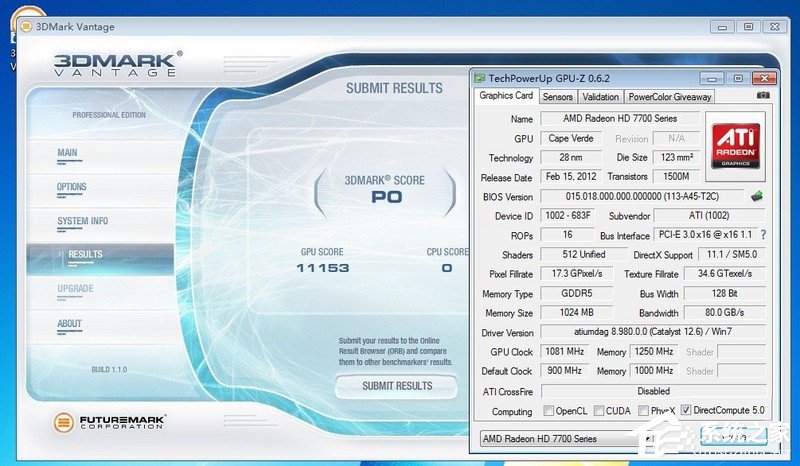The image size is (800, 466).
Task: Click the Default Clock value 900 MHz
Action: (564, 371)
